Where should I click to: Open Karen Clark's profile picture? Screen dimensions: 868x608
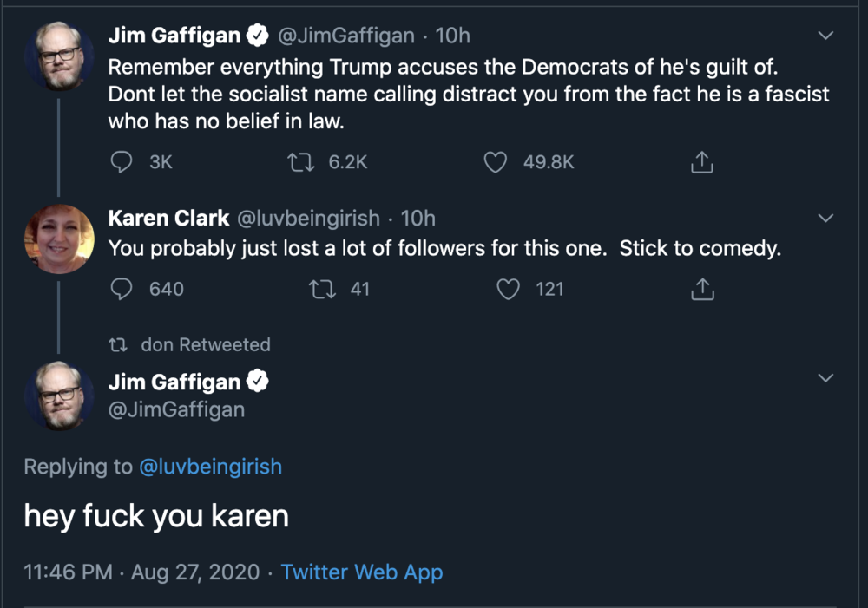[59, 239]
